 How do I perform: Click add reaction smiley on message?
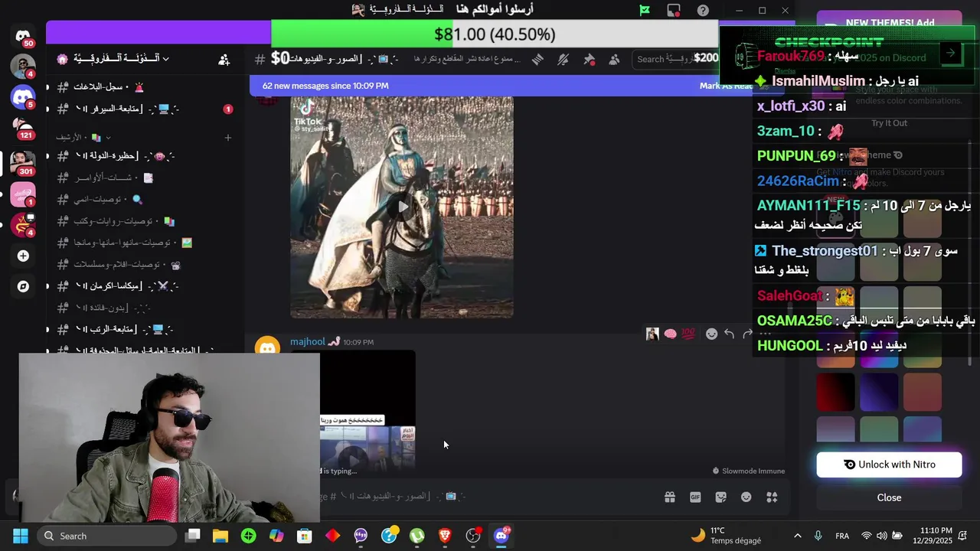711,334
